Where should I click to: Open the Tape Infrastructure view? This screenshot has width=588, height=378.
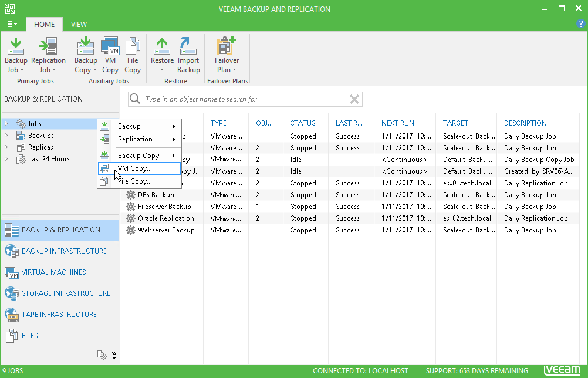tap(60, 314)
